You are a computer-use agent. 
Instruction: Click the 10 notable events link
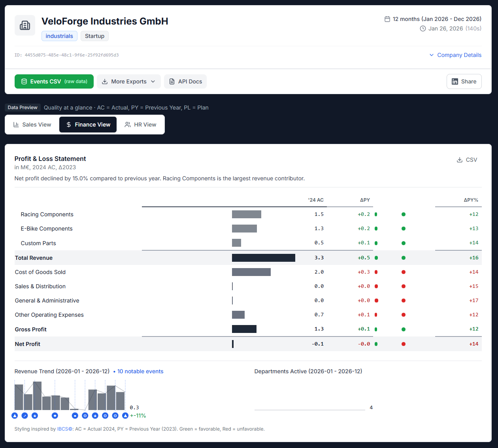140,371
